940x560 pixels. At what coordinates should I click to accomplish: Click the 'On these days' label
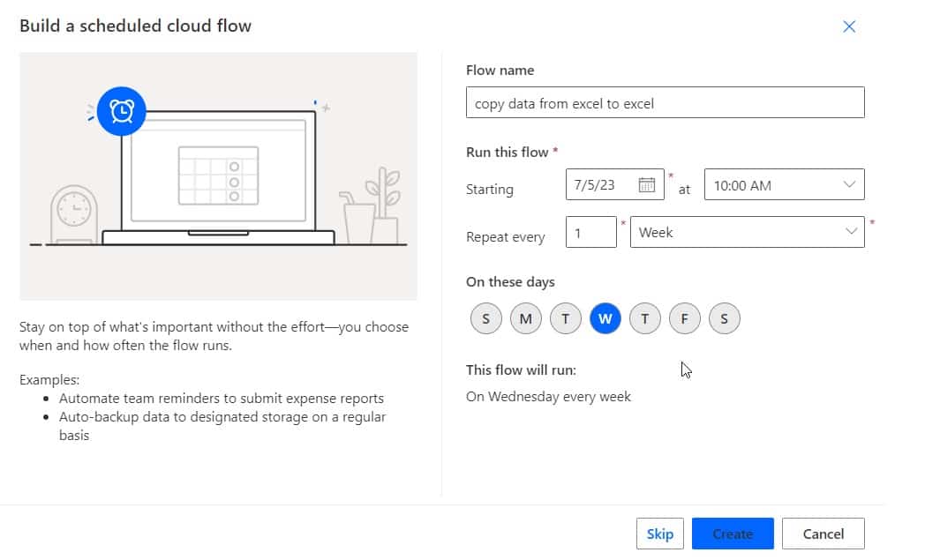tap(510, 281)
